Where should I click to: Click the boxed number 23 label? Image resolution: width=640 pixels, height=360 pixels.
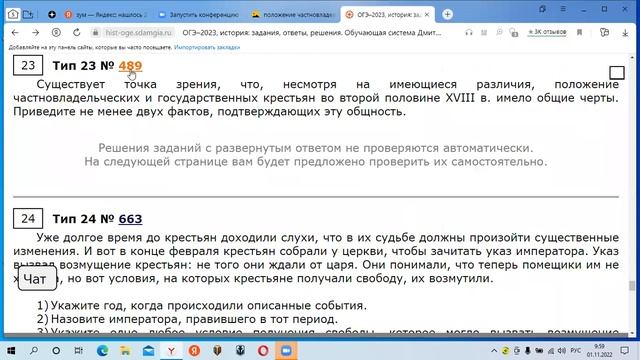(x=28, y=65)
